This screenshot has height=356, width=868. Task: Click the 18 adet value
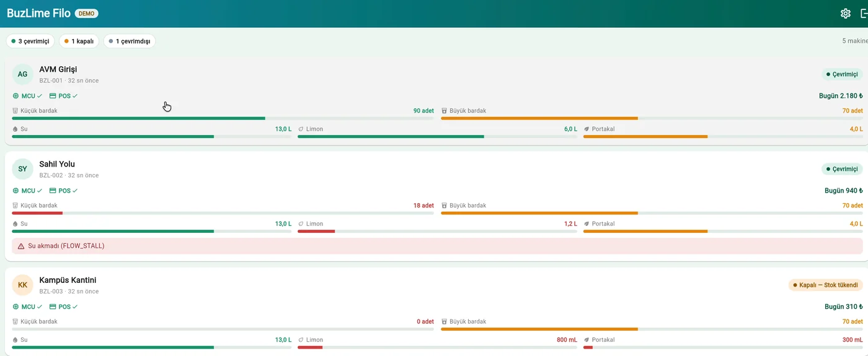[x=423, y=206]
